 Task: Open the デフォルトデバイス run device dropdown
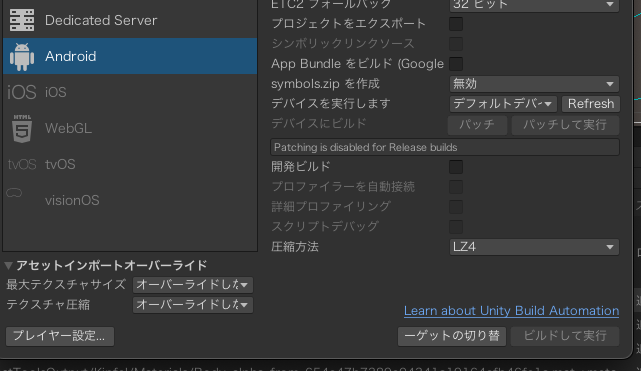coord(503,104)
